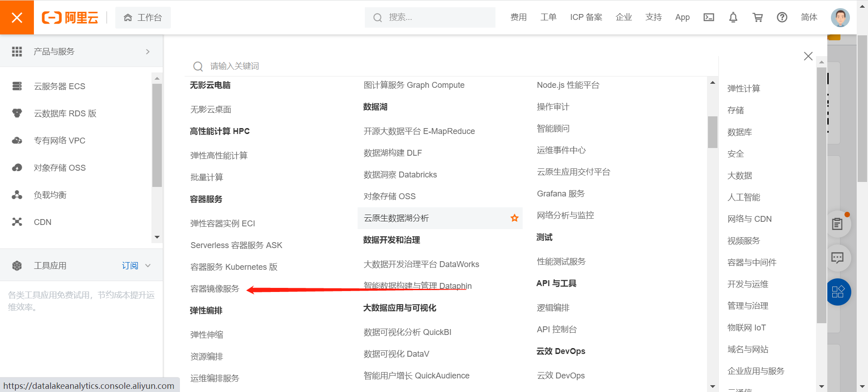This screenshot has width=868, height=392.
Task: Click the CDN sidebar icon
Action: pyautogui.click(x=17, y=222)
